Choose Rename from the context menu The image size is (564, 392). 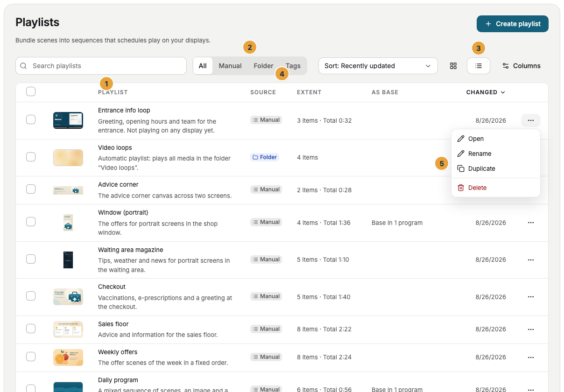tap(496, 154)
